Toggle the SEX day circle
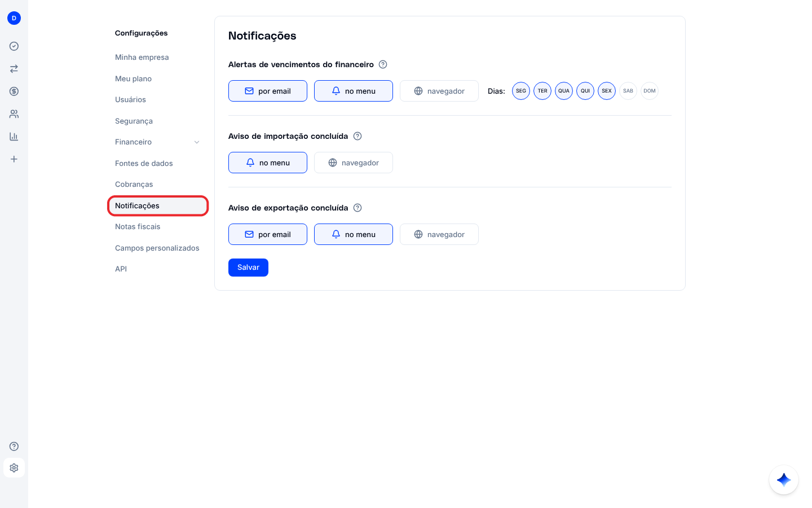 (x=607, y=91)
